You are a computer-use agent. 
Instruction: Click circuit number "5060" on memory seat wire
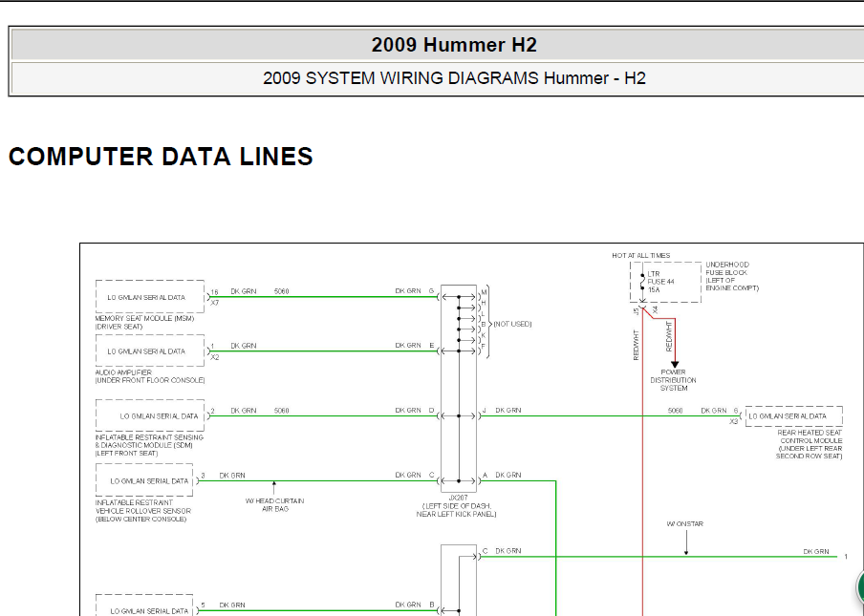coord(282,291)
